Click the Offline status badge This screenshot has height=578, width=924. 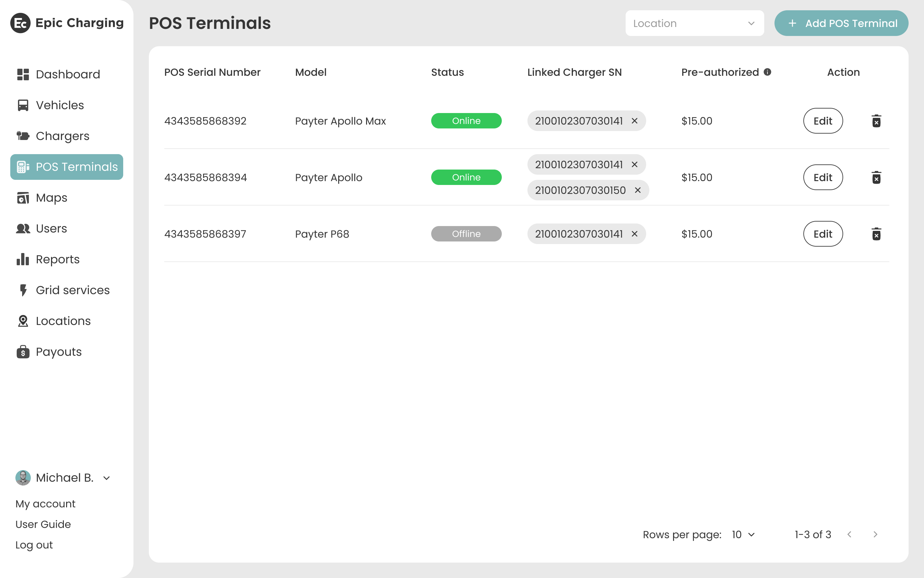tap(466, 234)
